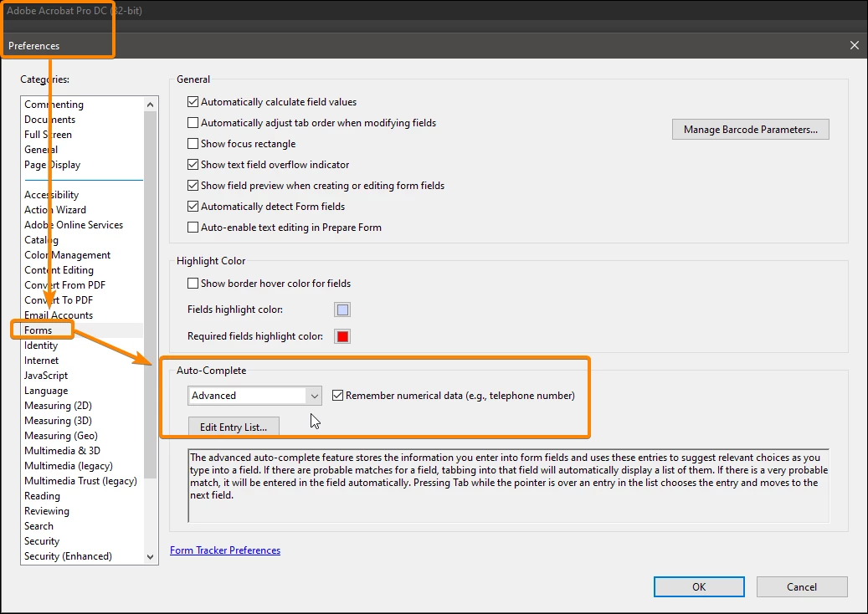Viewport: 868px width, 614px height.
Task: Select Action Wizard in the categories list
Action: click(55, 210)
